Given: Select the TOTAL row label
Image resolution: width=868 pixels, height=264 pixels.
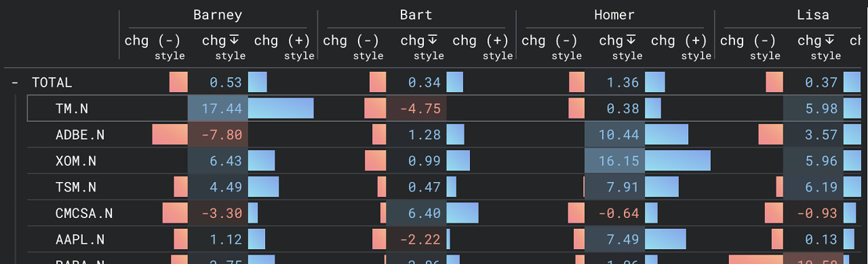Looking at the screenshot, I should click(x=52, y=83).
